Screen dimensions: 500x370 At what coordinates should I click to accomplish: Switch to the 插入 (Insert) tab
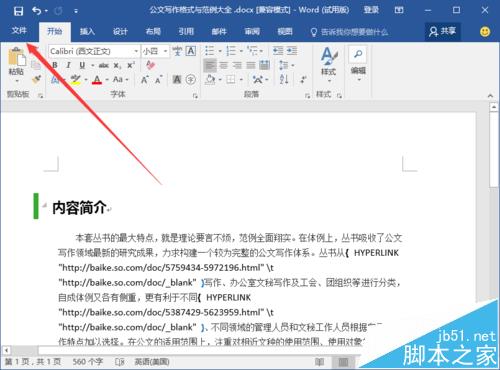tap(87, 32)
